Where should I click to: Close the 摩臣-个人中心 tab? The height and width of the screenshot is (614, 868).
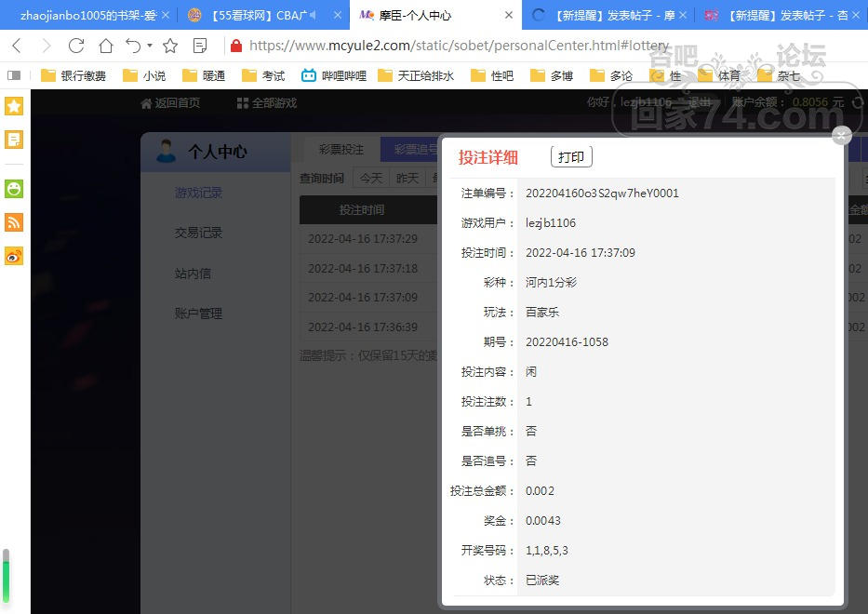coord(509,15)
